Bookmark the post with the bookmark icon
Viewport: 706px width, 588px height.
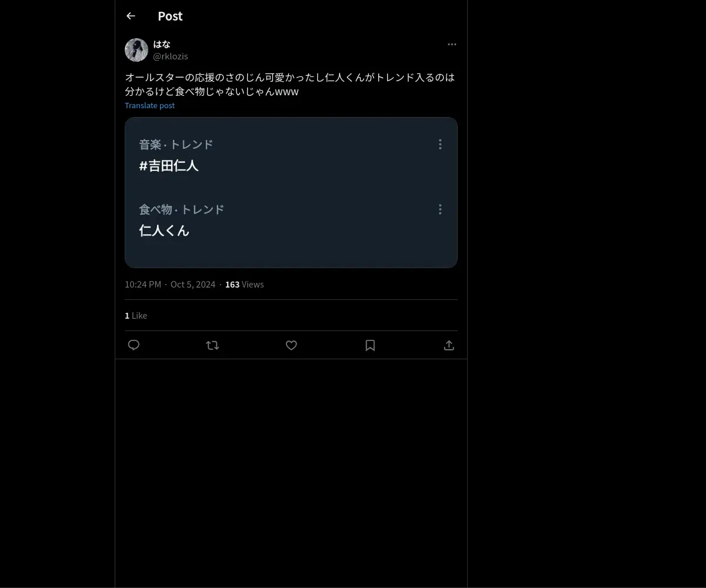[370, 345]
